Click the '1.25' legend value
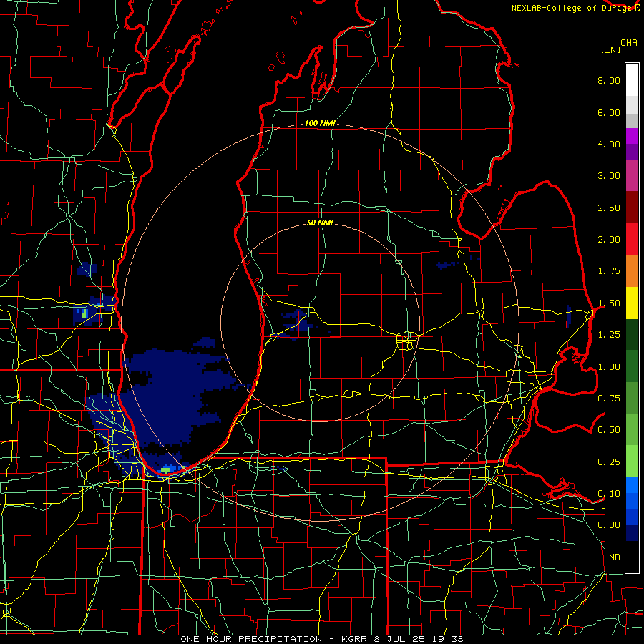The image size is (644, 644). tap(609, 335)
